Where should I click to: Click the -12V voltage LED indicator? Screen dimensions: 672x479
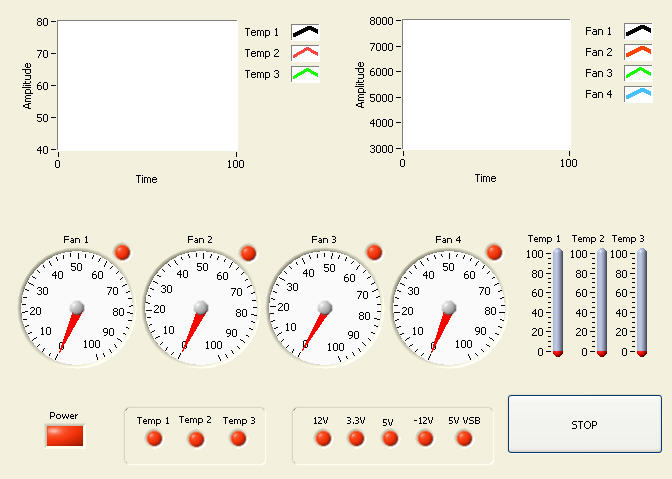pyautogui.click(x=425, y=438)
